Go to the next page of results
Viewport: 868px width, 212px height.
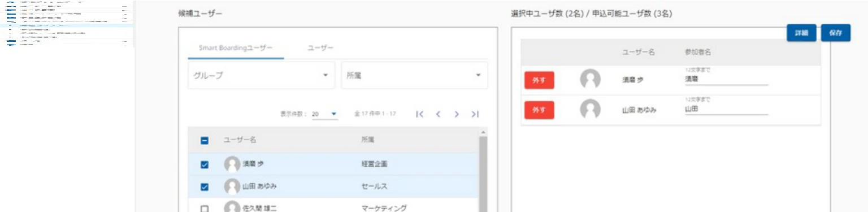click(456, 114)
